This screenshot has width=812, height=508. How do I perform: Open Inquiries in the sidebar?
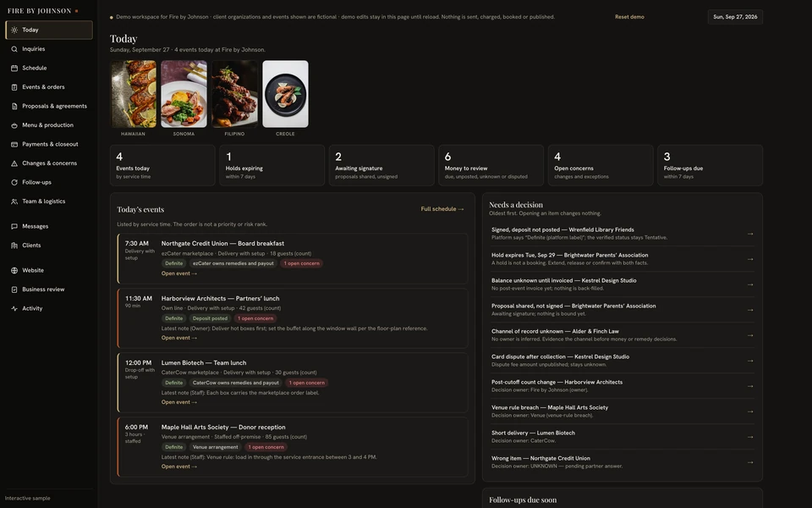coord(49,49)
